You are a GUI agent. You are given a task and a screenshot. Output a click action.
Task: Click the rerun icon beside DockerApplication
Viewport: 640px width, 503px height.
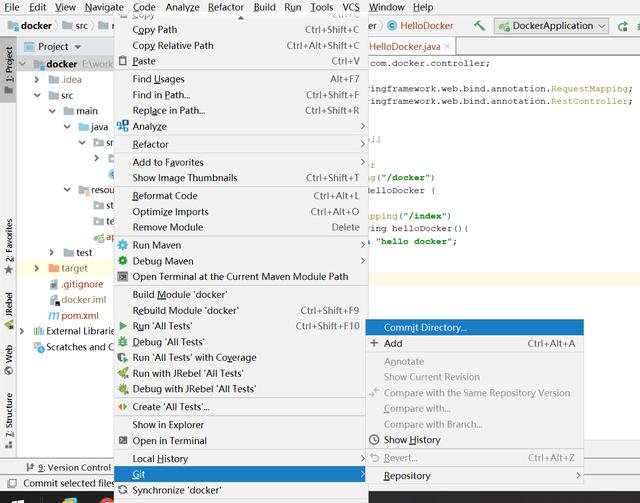(x=622, y=26)
